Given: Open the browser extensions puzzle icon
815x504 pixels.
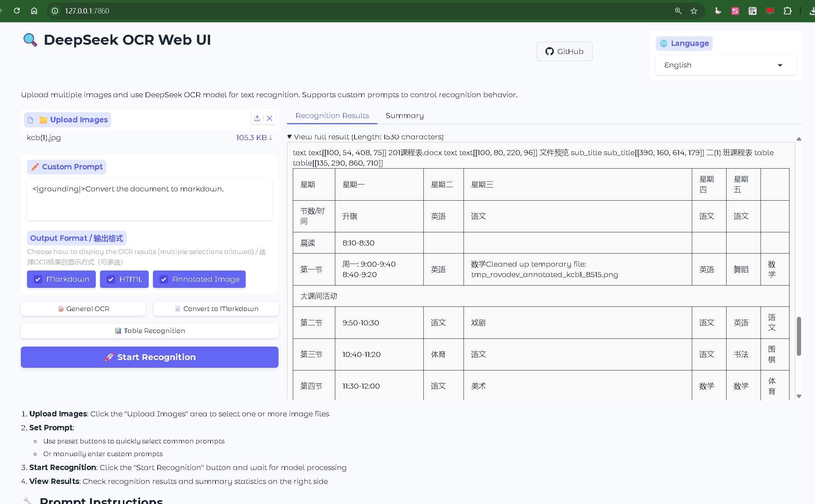Looking at the screenshot, I should [x=787, y=11].
